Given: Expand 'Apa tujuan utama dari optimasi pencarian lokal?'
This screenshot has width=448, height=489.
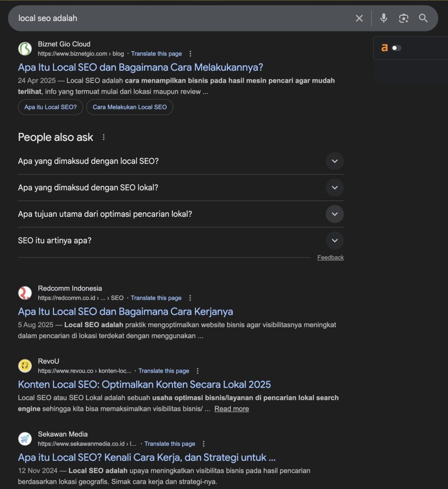Looking at the screenshot, I should coord(181,214).
